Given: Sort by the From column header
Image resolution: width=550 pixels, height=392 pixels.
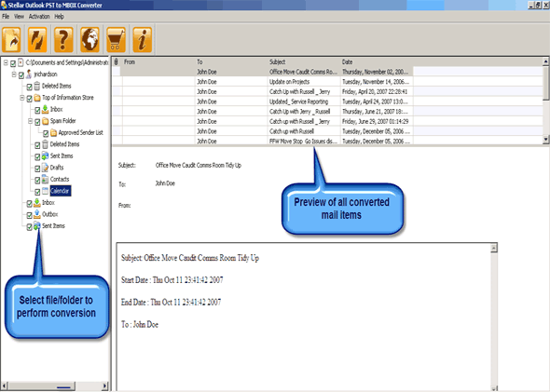Looking at the screenshot, I should point(158,62).
